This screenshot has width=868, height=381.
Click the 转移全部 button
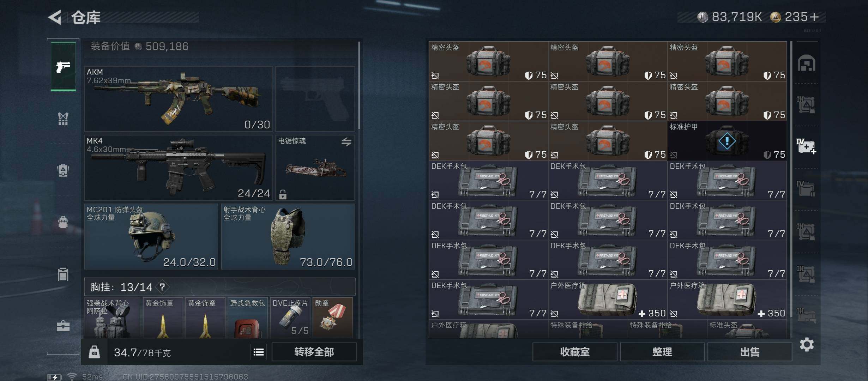point(314,352)
